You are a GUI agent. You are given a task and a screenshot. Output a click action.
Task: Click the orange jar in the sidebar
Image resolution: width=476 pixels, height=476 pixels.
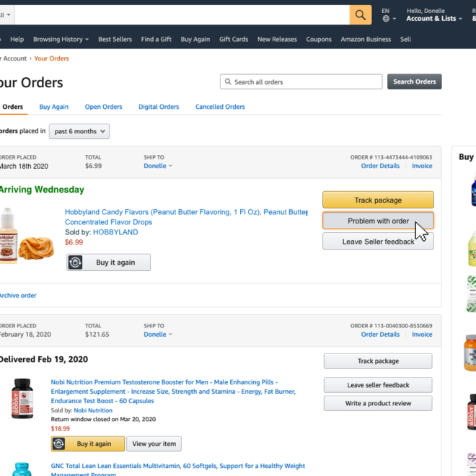(x=470, y=353)
